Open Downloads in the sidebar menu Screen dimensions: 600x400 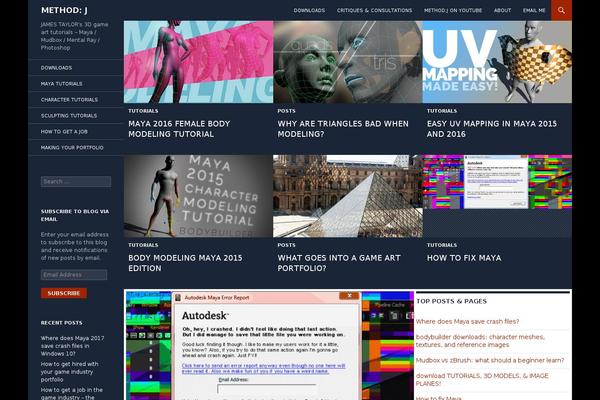click(56, 68)
